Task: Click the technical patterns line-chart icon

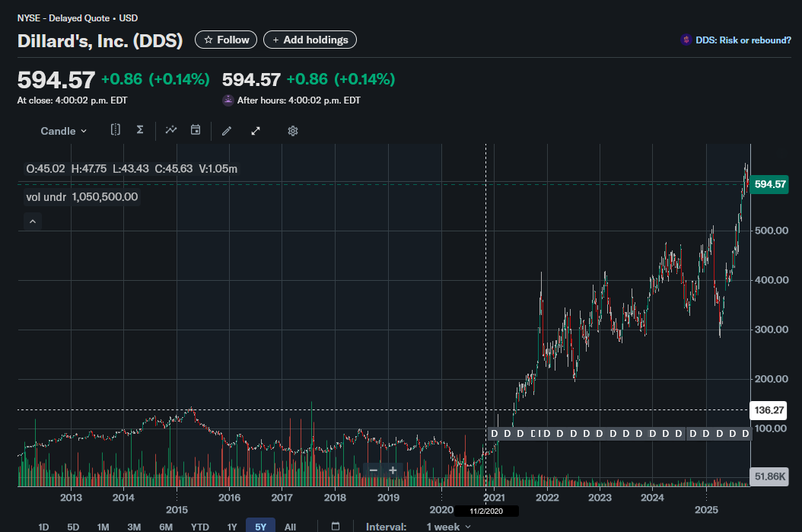Action: [171, 130]
